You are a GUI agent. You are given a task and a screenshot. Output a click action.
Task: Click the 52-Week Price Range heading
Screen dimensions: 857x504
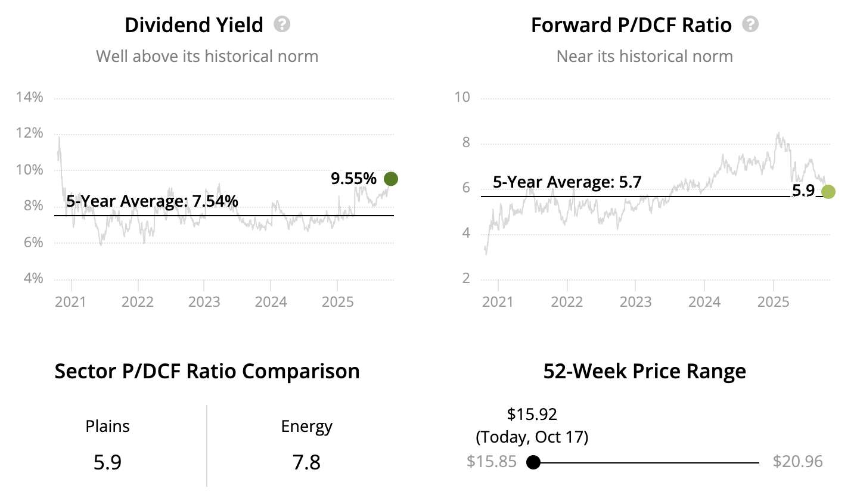(x=644, y=371)
